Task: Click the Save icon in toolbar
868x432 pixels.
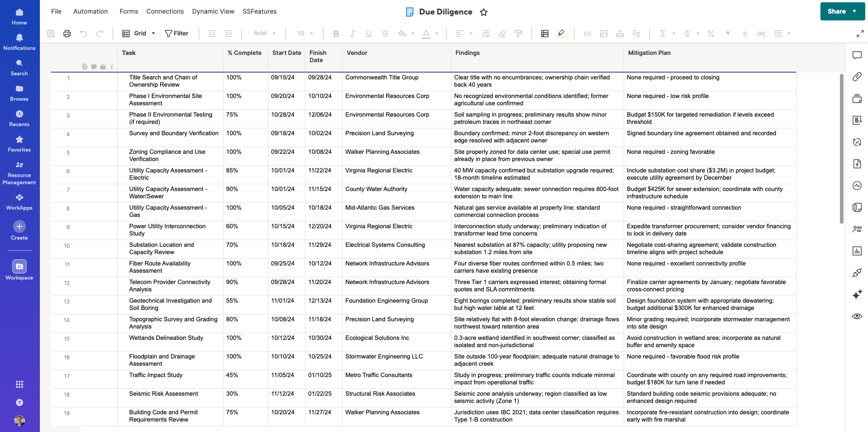Action: 51,34
